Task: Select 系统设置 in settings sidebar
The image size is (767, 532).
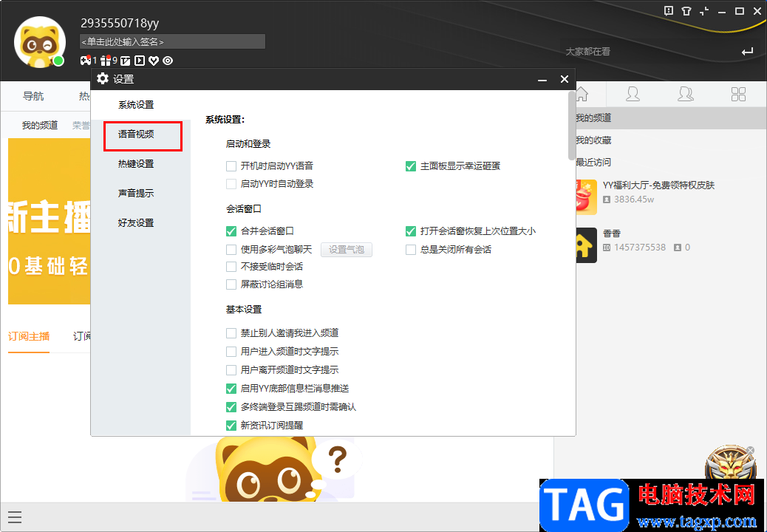Action: pos(136,105)
